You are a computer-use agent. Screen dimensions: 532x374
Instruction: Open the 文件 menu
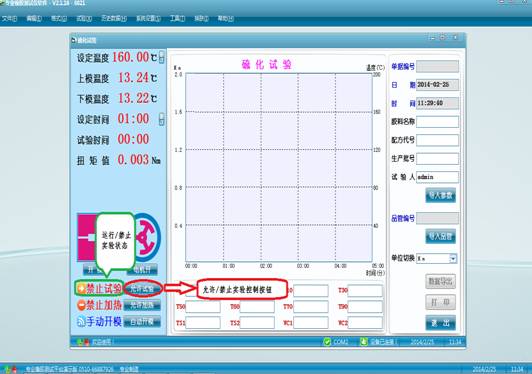point(10,18)
